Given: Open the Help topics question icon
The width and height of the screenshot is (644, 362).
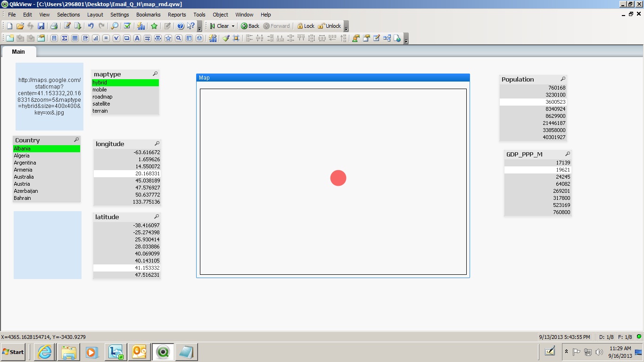Looking at the screenshot, I should [181, 26].
